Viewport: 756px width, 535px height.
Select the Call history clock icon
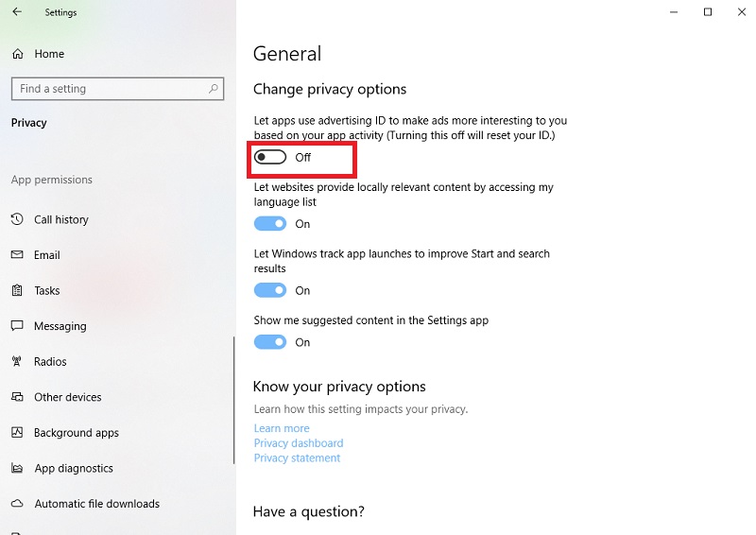[17, 219]
